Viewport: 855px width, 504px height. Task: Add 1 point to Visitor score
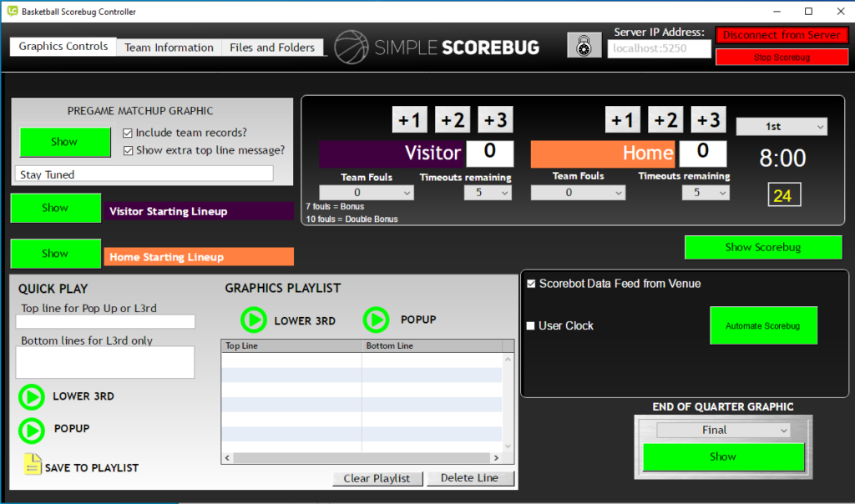409,120
